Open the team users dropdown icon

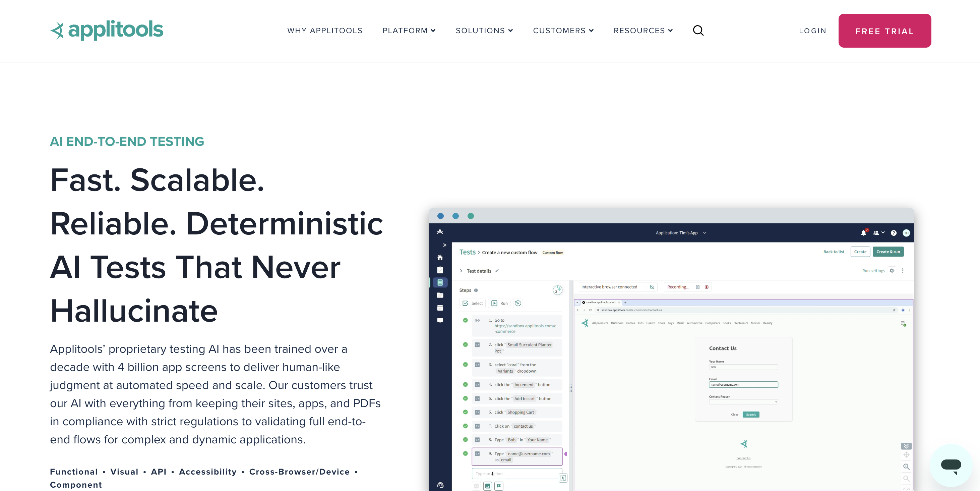tap(878, 232)
